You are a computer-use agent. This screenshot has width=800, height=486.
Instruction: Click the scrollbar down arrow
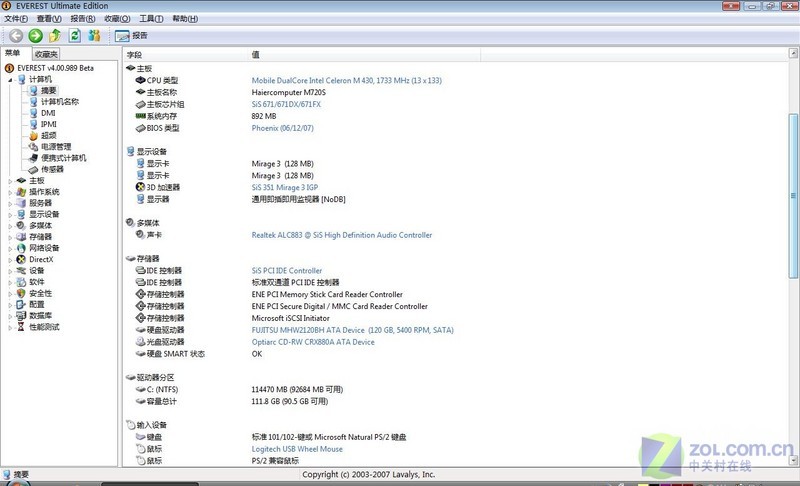[x=793, y=460]
